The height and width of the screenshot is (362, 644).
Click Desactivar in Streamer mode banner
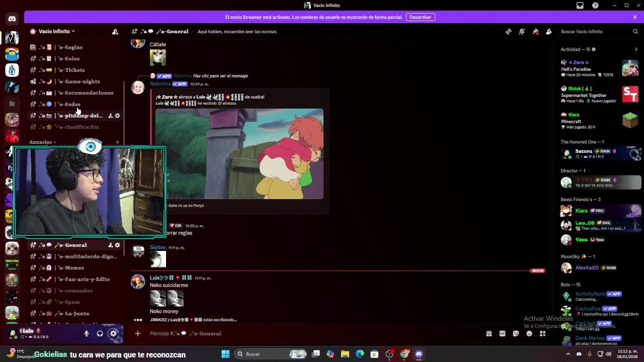coord(420,17)
